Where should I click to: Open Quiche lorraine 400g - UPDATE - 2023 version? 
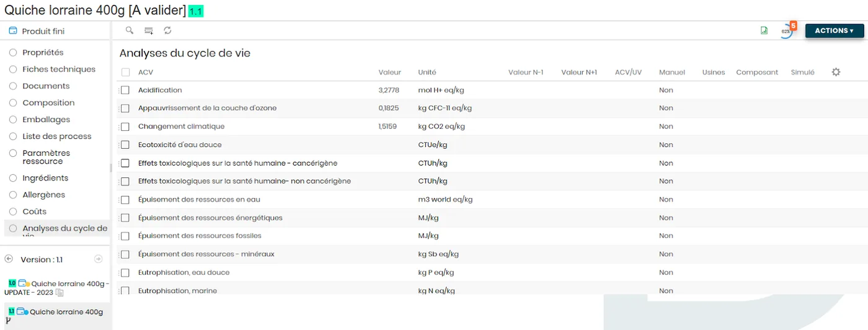tap(56, 288)
